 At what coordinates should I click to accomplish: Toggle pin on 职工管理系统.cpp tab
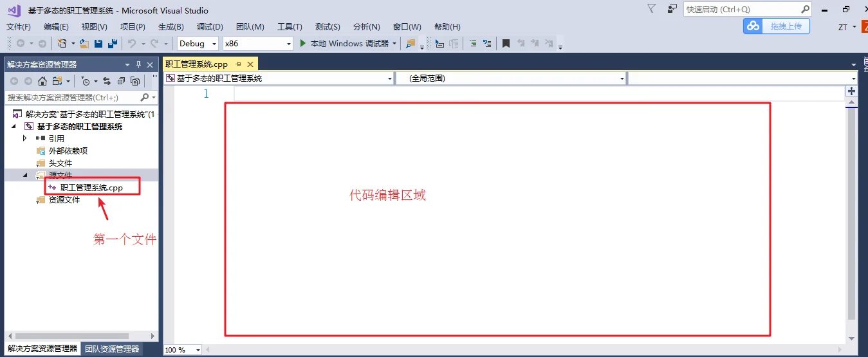pos(238,64)
